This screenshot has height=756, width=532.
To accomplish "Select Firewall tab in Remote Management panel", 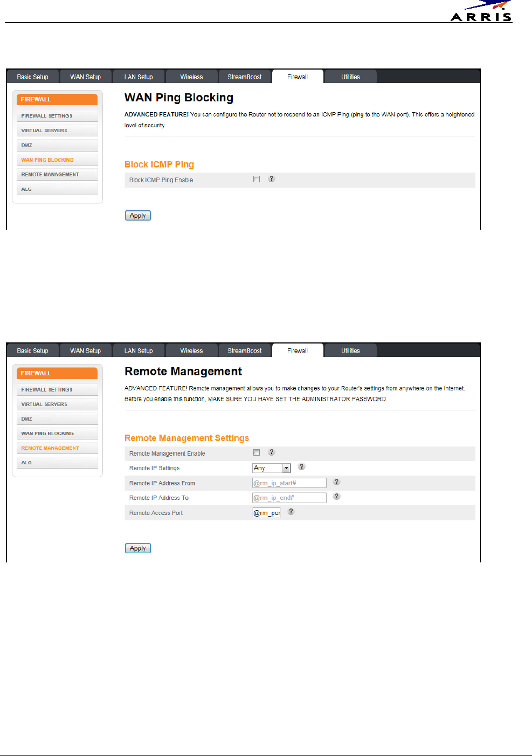I will (298, 350).
